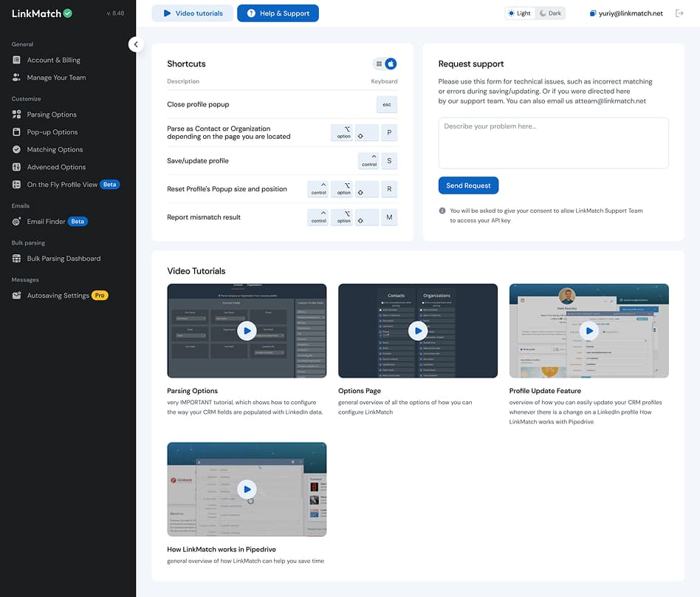Show Windows shortcuts via the grid icon
Screen dimensions: 700x597
(x=378, y=64)
